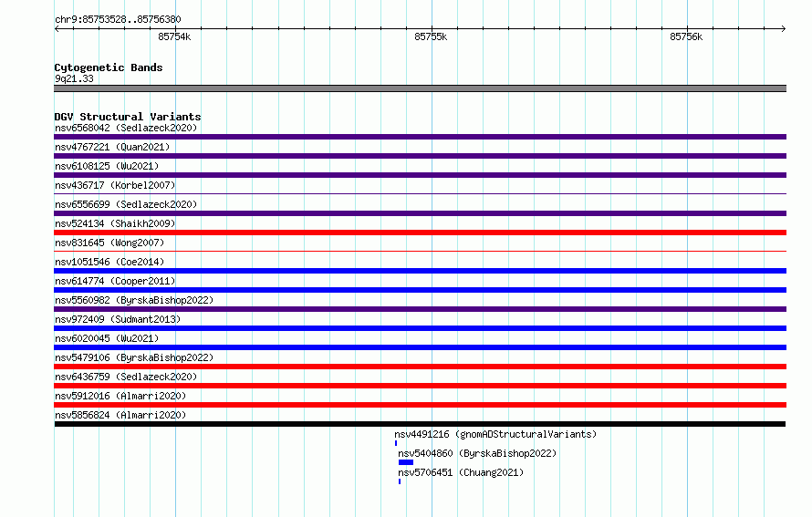This screenshot has width=812, height=517.
Task: Click the 9q21.33 band label
Action: click(x=74, y=78)
